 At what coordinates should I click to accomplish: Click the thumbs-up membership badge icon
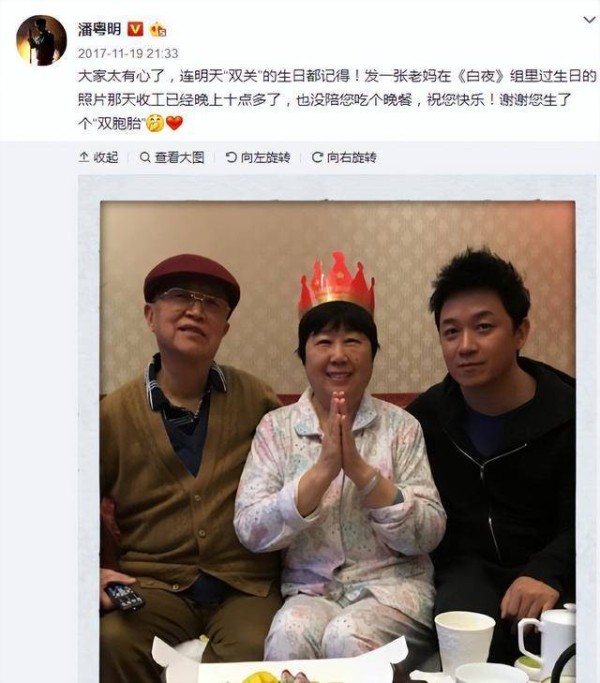(158, 29)
